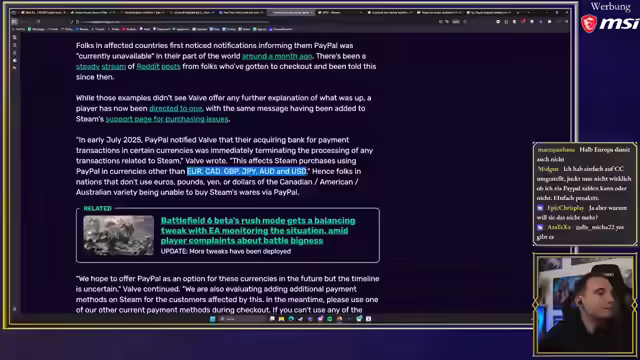This screenshot has width=640, height=360.
Task: Open the MSI logo advertisement
Action: 610,23
